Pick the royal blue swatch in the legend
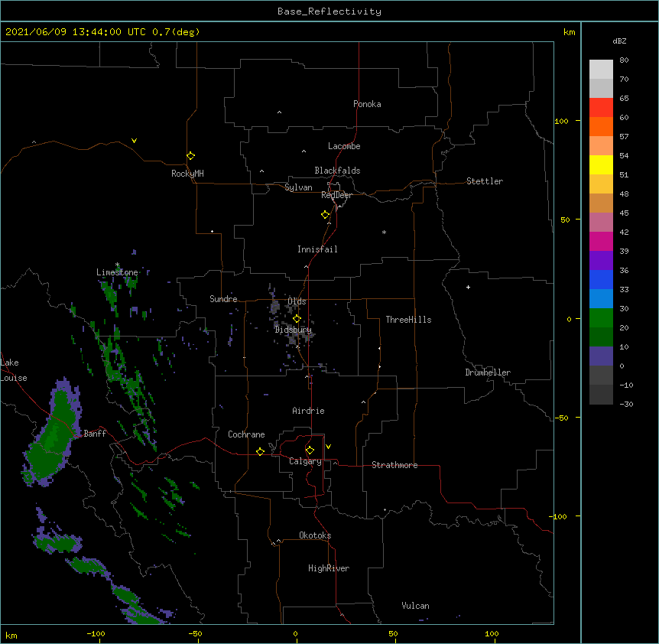 pos(601,279)
